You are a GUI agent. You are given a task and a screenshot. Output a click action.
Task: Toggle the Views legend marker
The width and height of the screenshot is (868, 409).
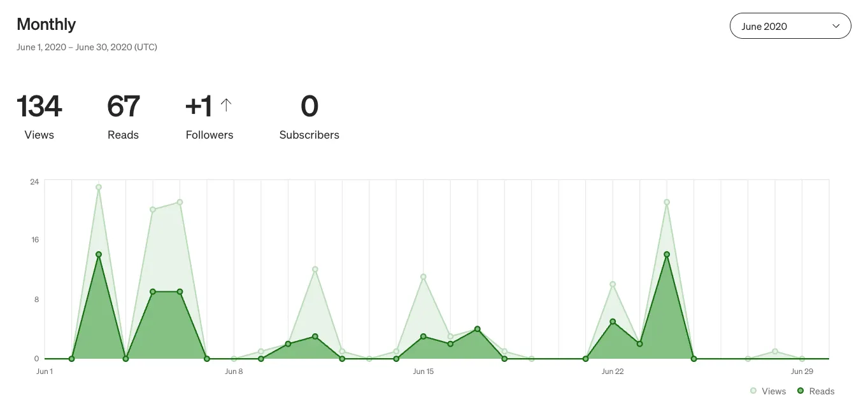(x=754, y=391)
